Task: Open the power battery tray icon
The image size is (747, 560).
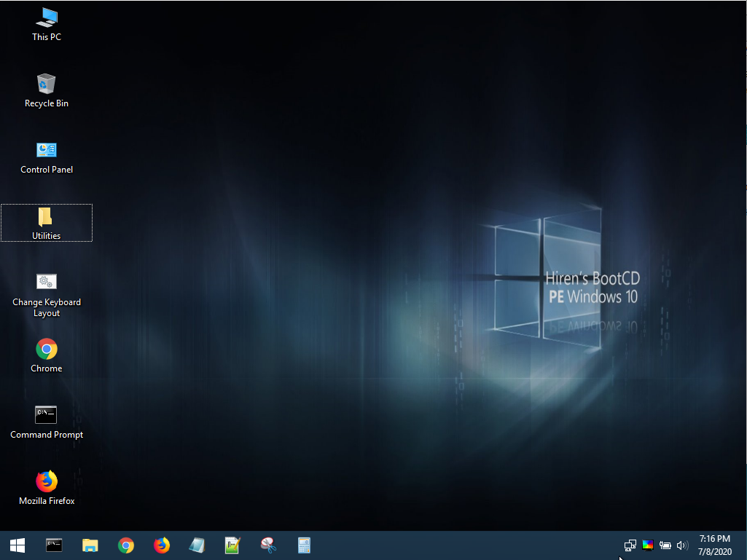Action: point(665,545)
